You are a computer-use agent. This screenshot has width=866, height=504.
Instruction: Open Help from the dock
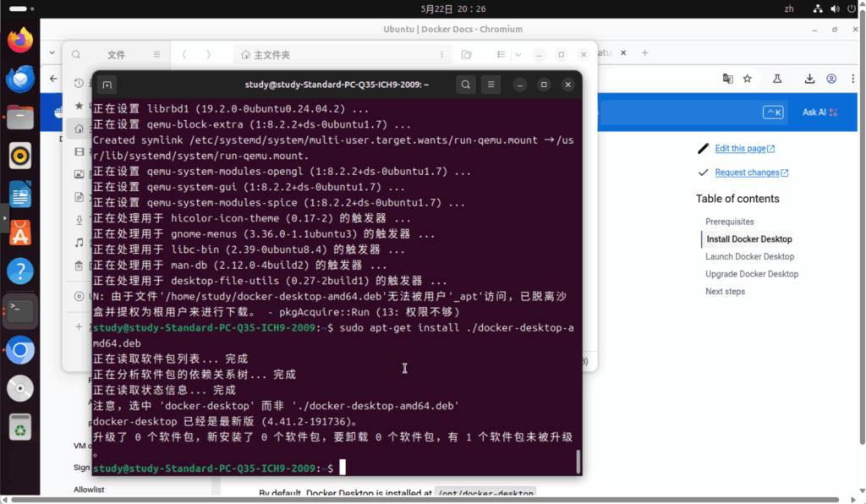(x=20, y=271)
